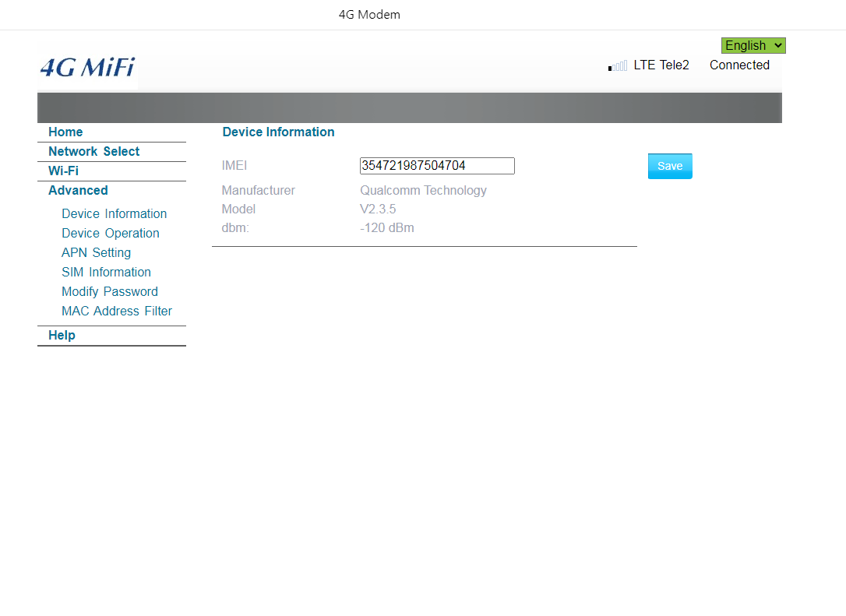
Task: Open the English language dropdown
Action: (753, 46)
